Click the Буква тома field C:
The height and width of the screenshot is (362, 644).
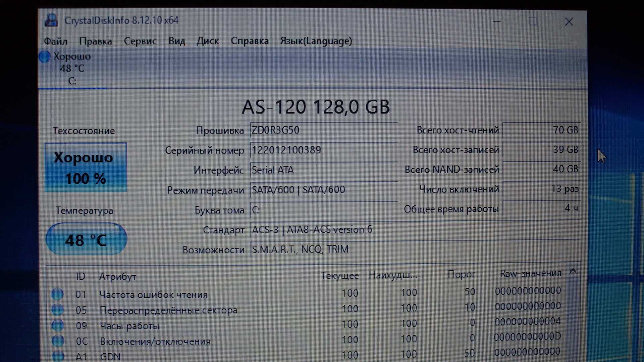click(324, 210)
